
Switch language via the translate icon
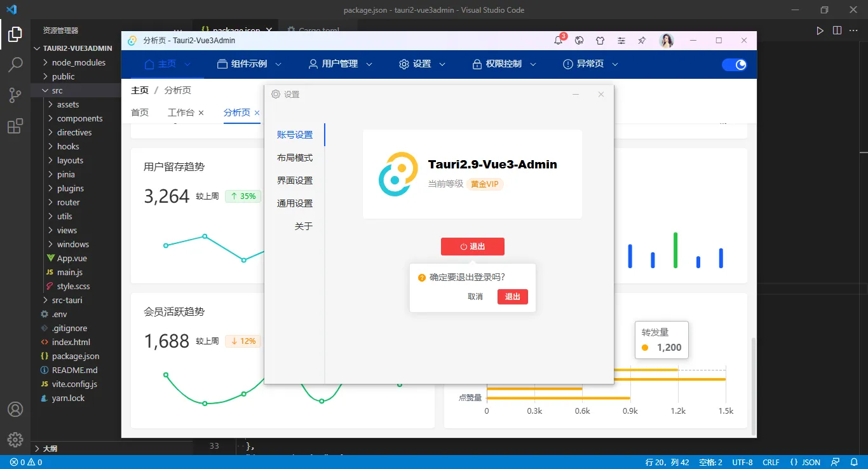coord(579,40)
